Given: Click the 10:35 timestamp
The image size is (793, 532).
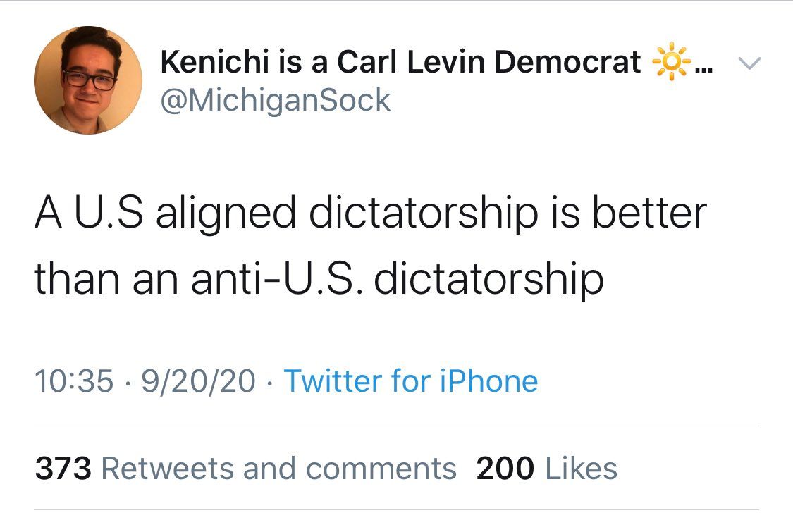Looking at the screenshot, I should (73, 381).
